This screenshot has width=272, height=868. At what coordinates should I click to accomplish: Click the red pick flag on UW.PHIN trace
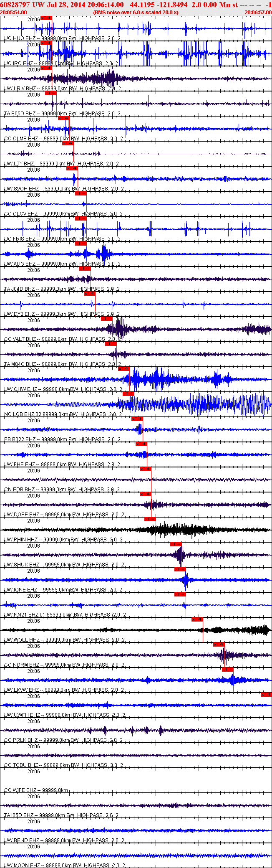click(x=150, y=519)
